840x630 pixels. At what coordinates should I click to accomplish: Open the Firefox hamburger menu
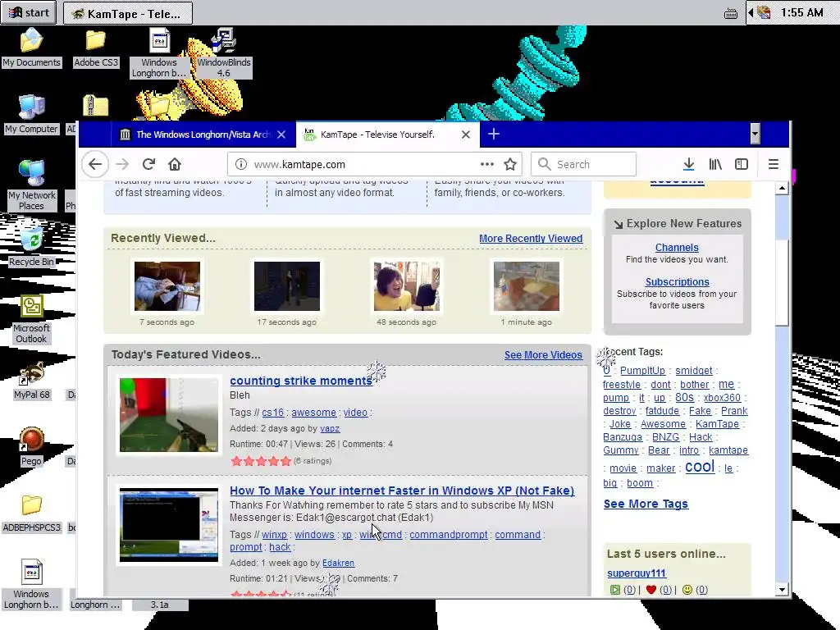773,164
